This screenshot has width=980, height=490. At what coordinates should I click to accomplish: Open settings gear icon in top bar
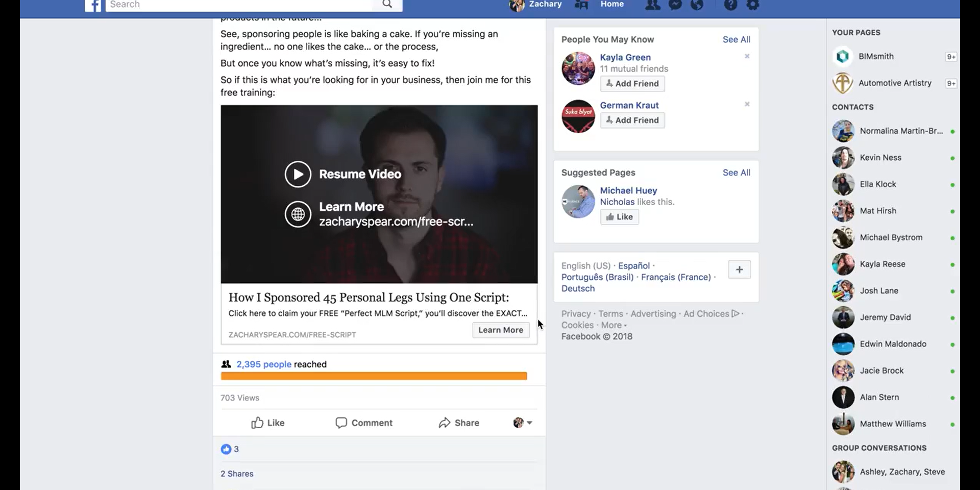(753, 5)
